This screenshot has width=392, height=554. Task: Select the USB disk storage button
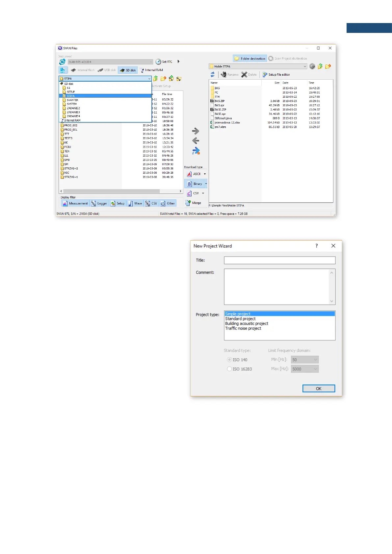[107, 70]
